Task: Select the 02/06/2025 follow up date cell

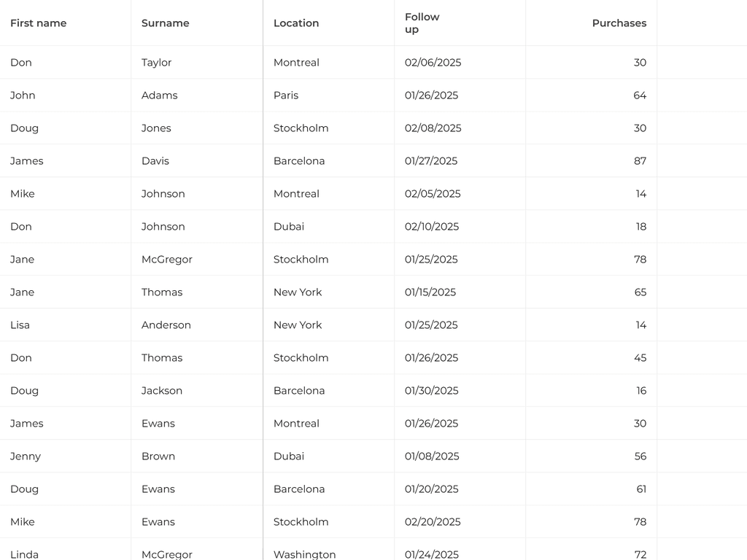Action: [x=433, y=63]
